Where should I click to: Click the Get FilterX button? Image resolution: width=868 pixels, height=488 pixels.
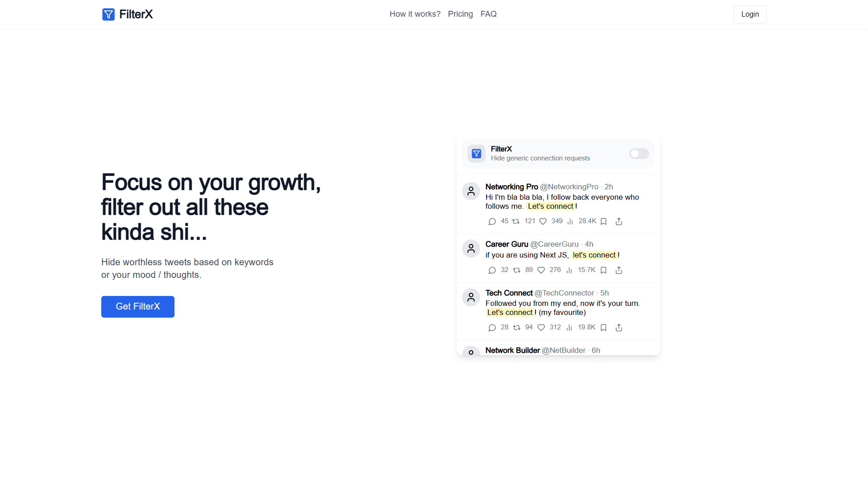coord(138,307)
